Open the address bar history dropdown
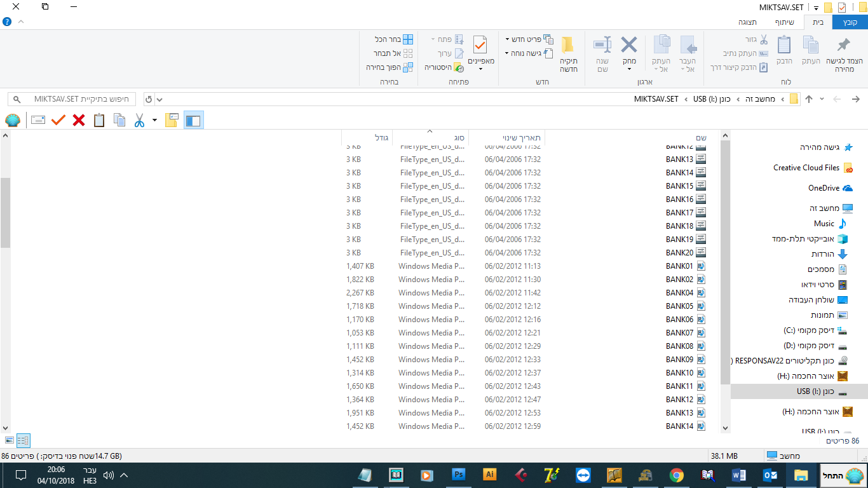The width and height of the screenshot is (868, 488). tap(159, 99)
